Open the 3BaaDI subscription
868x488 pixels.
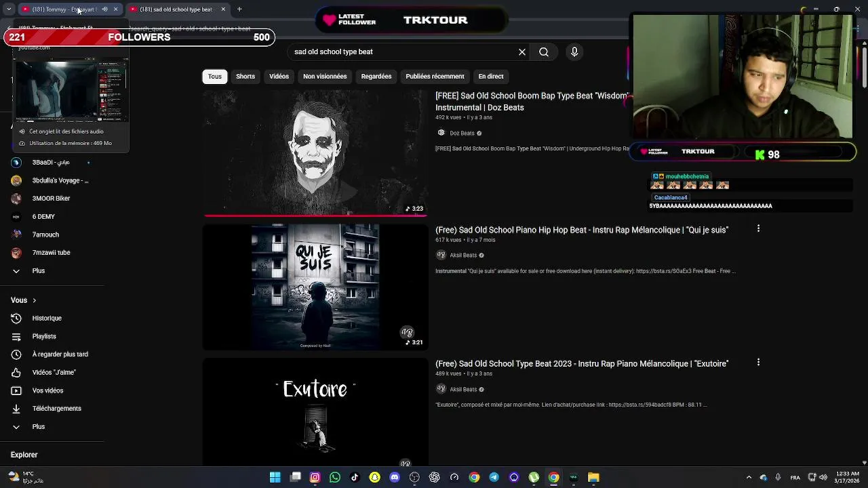point(51,163)
